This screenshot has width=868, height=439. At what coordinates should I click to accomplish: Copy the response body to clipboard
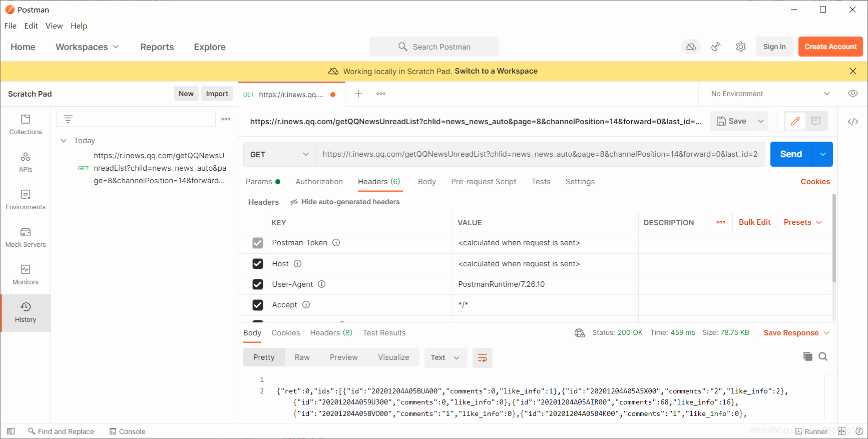[807, 356]
